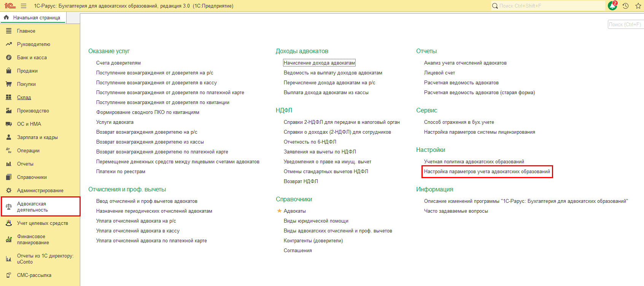
Task: Open Счета доверителям
Action: point(118,63)
